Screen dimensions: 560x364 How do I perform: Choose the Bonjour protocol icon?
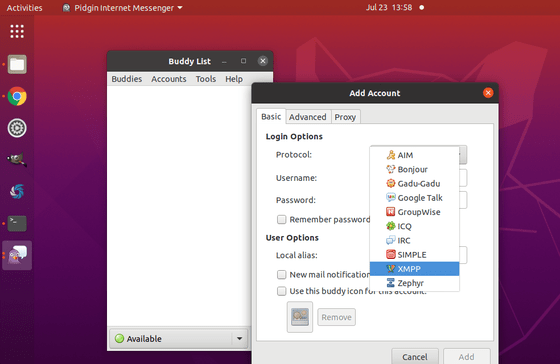[x=391, y=169]
